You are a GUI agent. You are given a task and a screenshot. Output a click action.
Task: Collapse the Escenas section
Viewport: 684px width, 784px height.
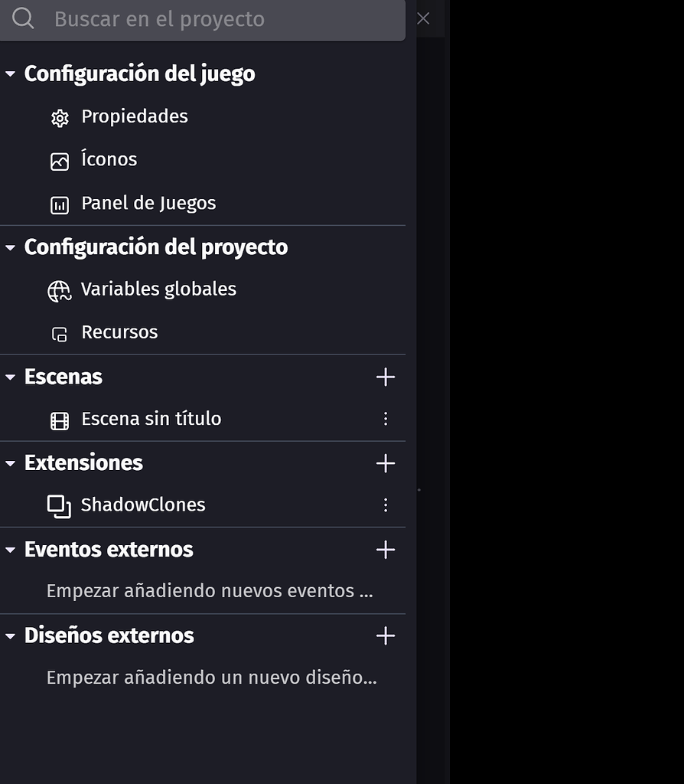(10, 376)
